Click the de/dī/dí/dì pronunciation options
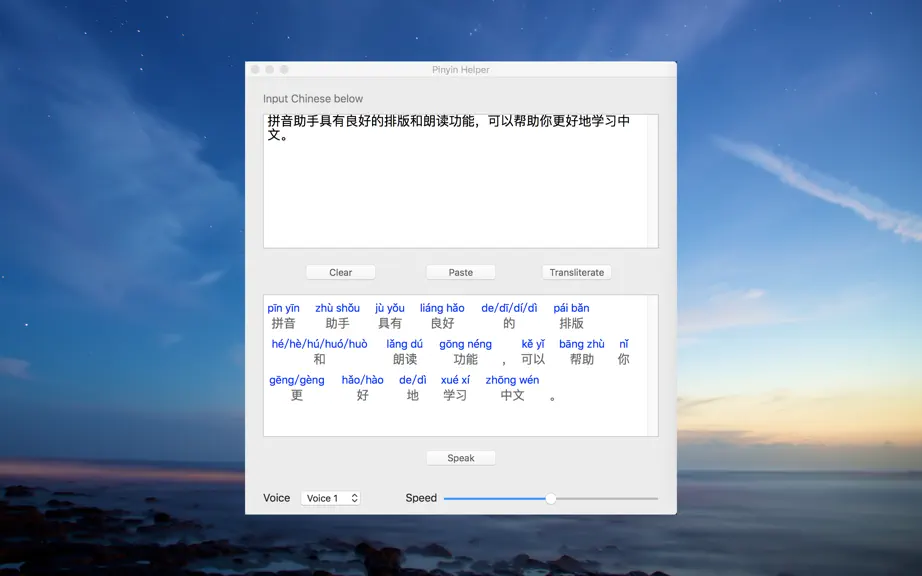 pyautogui.click(x=509, y=308)
